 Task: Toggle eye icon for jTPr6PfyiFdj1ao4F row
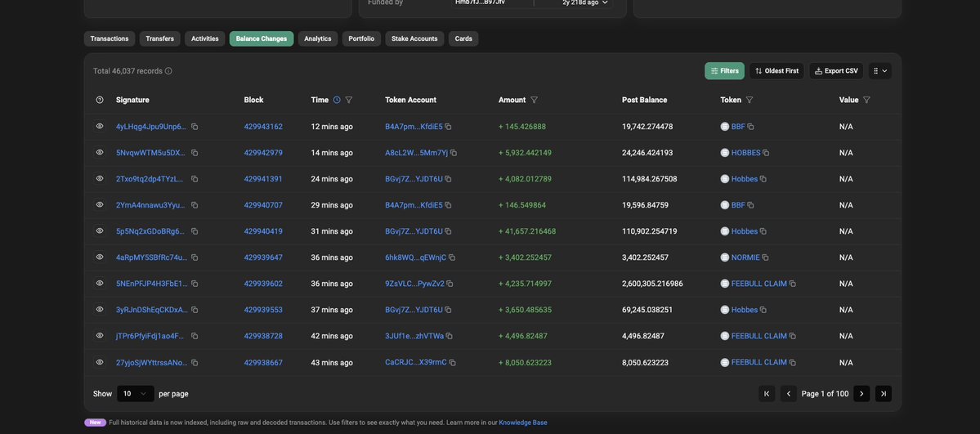point(100,337)
